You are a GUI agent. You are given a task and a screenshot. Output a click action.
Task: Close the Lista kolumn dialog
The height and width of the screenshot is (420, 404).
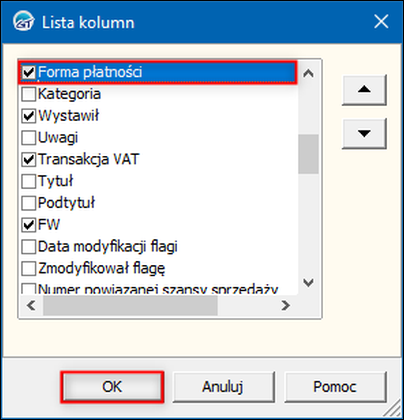pos(381,22)
